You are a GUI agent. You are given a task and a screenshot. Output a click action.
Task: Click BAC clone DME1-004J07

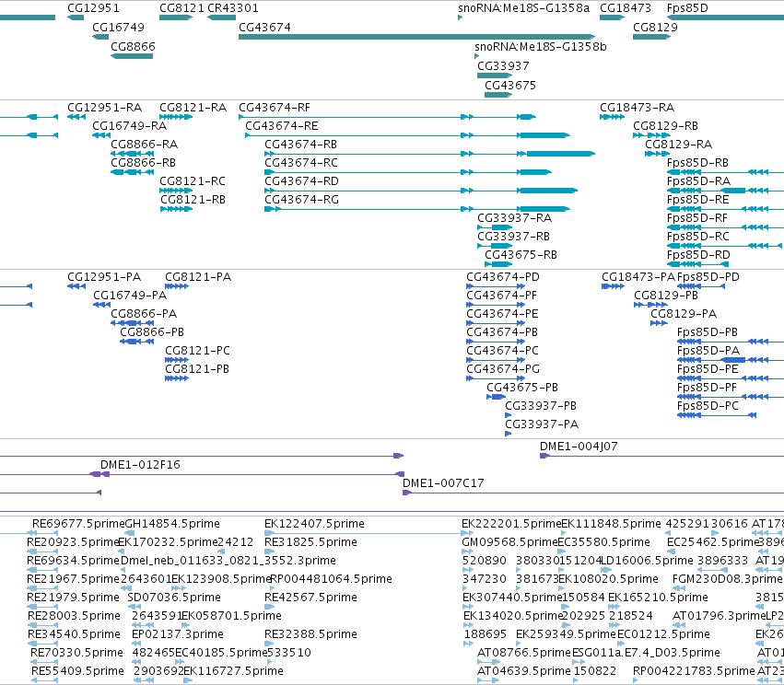click(579, 447)
